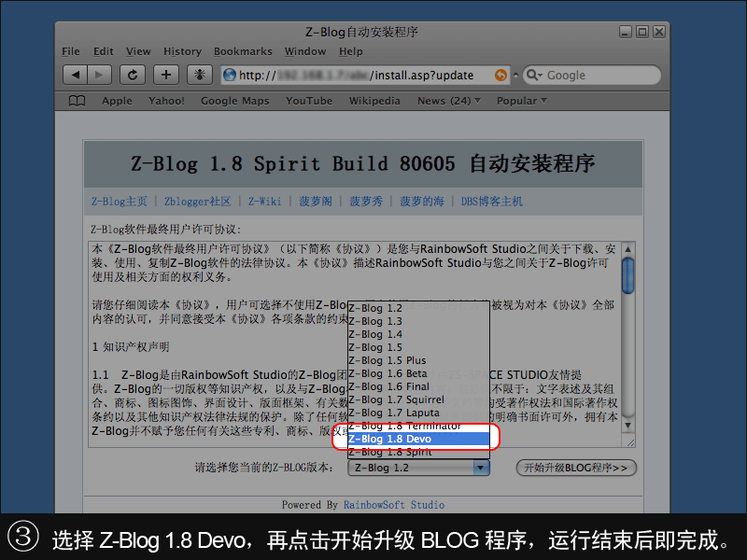Open the bookmarks book icon
The width and height of the screenshot is (747, 560).
(x=78, y=101)
